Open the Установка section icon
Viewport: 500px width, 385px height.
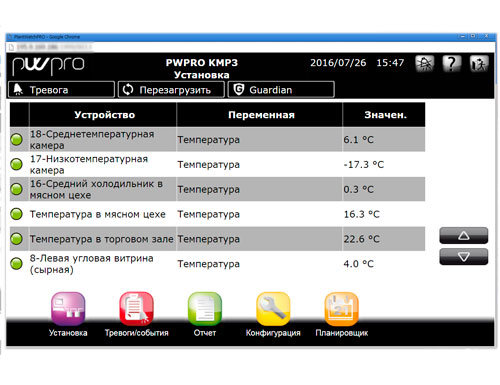[68, 309]
